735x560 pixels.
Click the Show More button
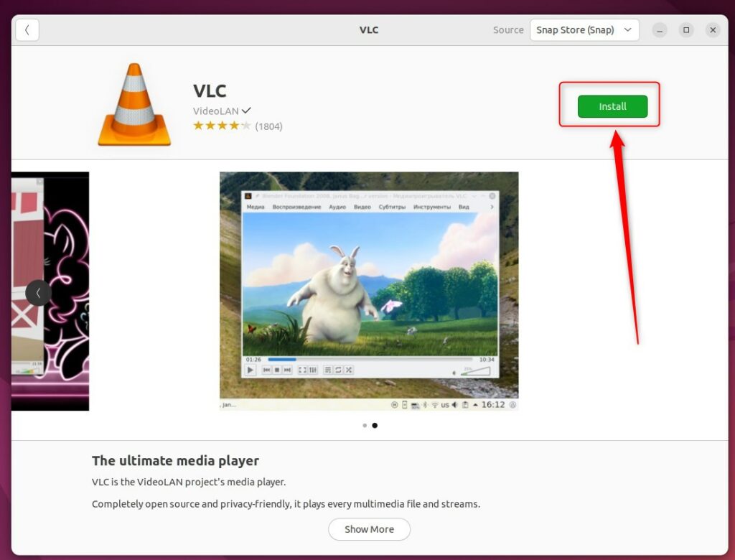pos(370,529)
